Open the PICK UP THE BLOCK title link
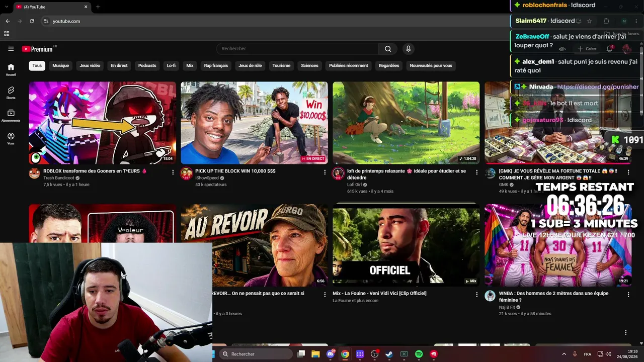Screen dimensions: 644x362 [x=235, y=171]
